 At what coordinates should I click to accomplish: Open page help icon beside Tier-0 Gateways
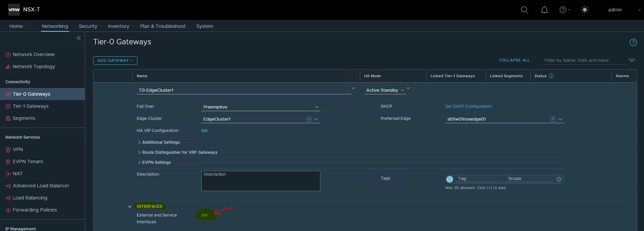tap(633, 42)
